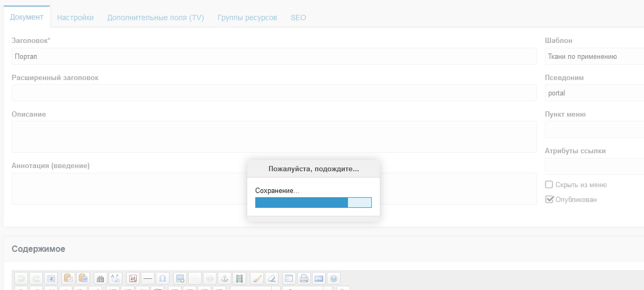Image resolution: width=644 pixels, height=290 pixels.
Task: Open the 'Шаблон' template dropdown
Action: click(x=594, y=57)
